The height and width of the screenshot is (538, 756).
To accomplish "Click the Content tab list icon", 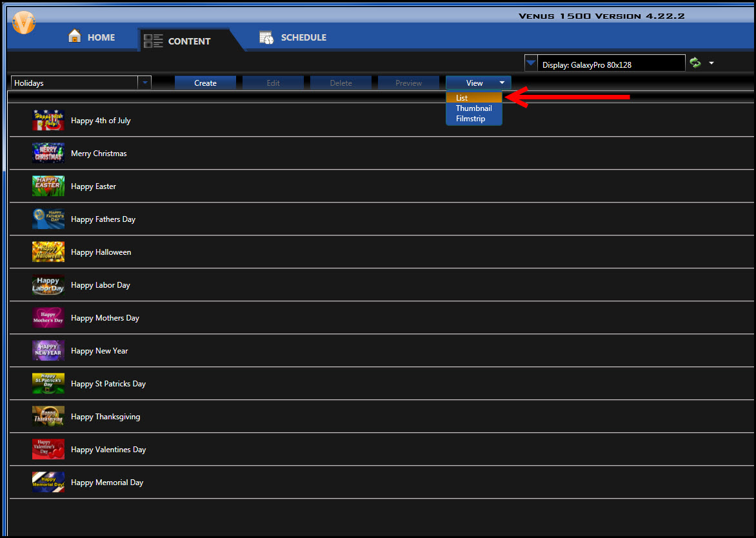I will [153, 40].
